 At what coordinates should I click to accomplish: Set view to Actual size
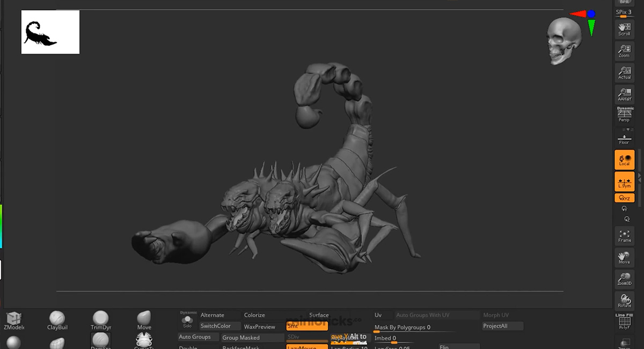pos(624,72)
